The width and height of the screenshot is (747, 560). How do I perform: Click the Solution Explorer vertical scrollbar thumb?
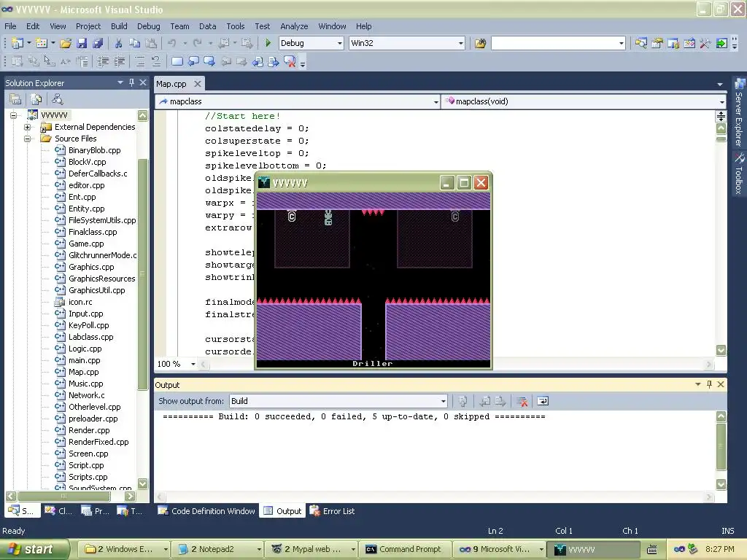[x=142, y=274]
